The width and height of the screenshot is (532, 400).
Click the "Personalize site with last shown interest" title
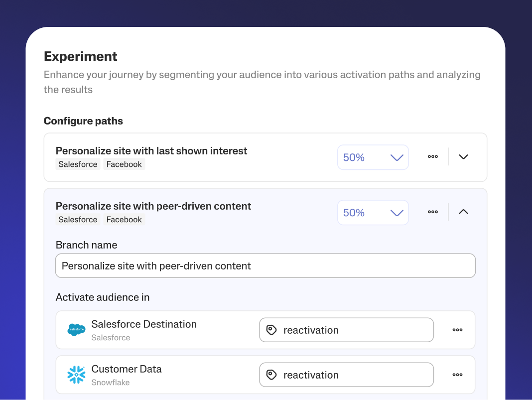point(151,151)
